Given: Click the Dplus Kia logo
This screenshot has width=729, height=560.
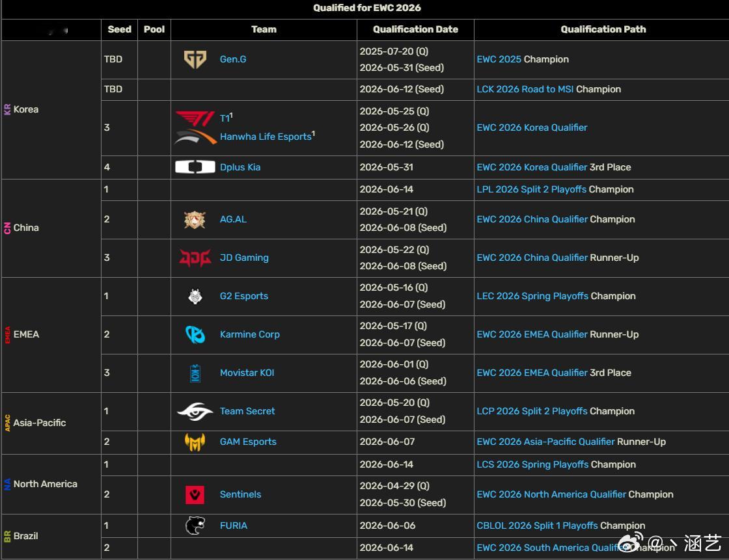Looking at the screenshot, I should coord(195,167).
